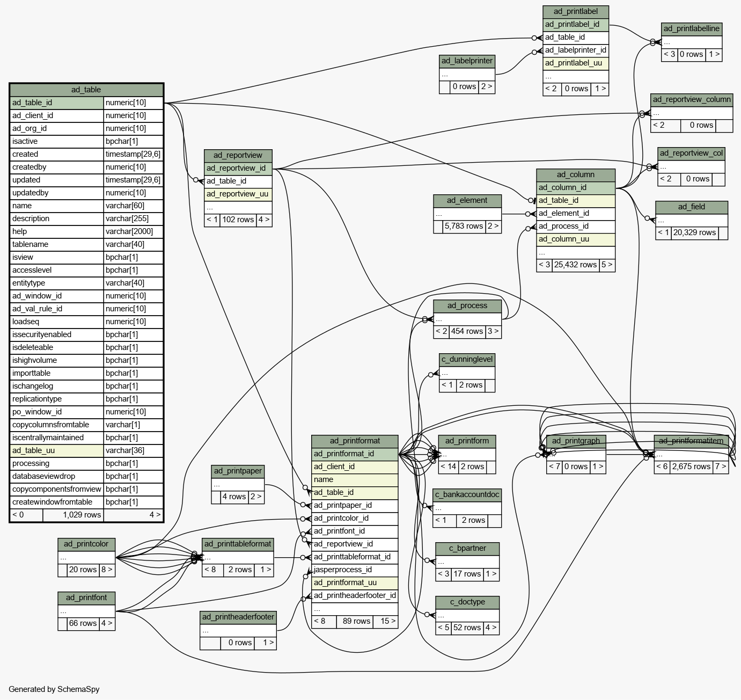Click ad_labelprinter_id row in ad_printlabel
The image size is (741, 700).
576,50
